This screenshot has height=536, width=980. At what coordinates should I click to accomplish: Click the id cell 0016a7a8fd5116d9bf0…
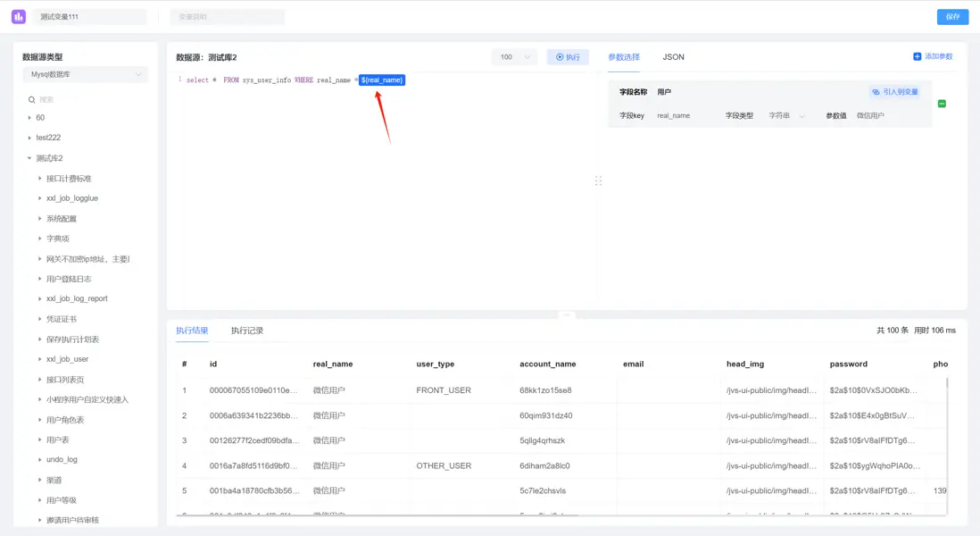(x=253, y=466)
